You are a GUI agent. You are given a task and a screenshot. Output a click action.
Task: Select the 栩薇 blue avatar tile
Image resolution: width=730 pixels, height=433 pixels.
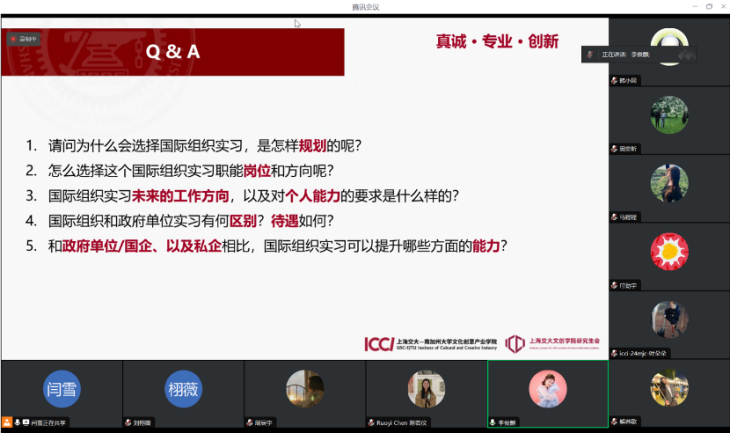click(x=182, y=388)
